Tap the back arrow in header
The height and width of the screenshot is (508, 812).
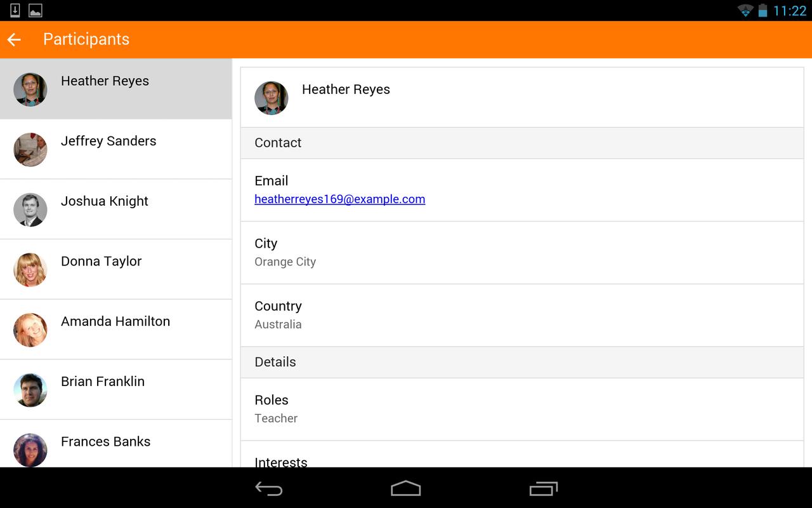coord(14,39)
